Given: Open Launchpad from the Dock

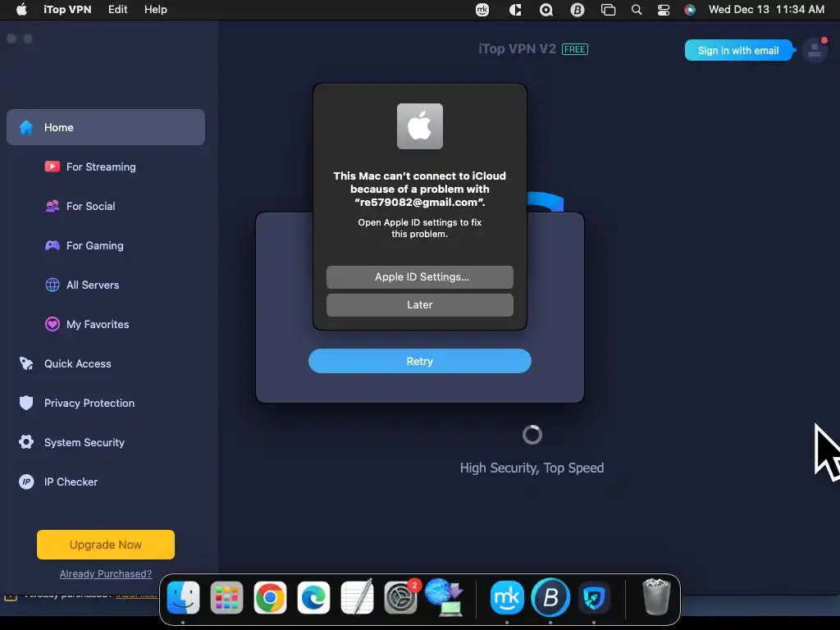Looking at the screenshot, I should point(226,597).
